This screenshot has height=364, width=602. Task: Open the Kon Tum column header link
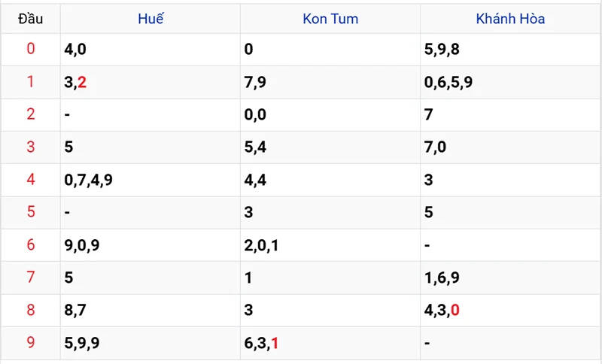tap(330, 19)
